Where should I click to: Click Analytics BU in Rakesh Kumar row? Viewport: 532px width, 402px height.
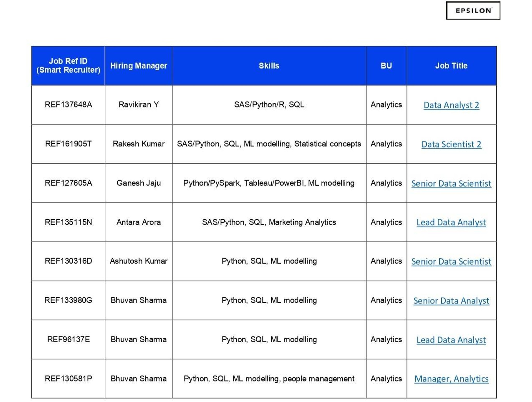point(386,144)
